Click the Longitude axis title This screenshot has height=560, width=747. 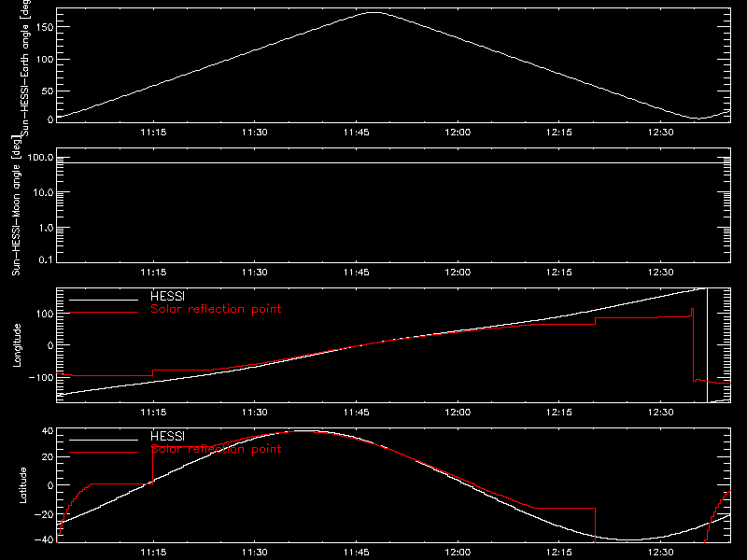(17, 345)
